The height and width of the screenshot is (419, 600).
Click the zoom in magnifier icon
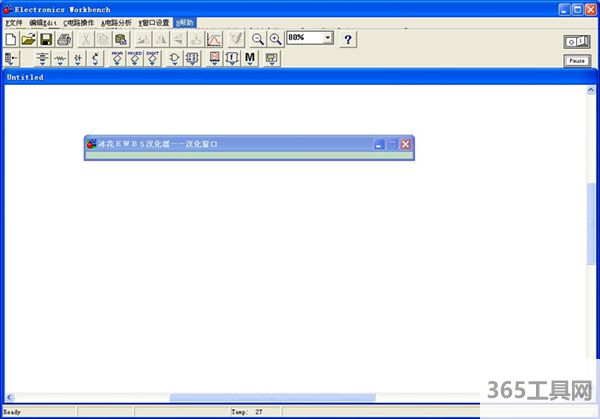[274, 39]
